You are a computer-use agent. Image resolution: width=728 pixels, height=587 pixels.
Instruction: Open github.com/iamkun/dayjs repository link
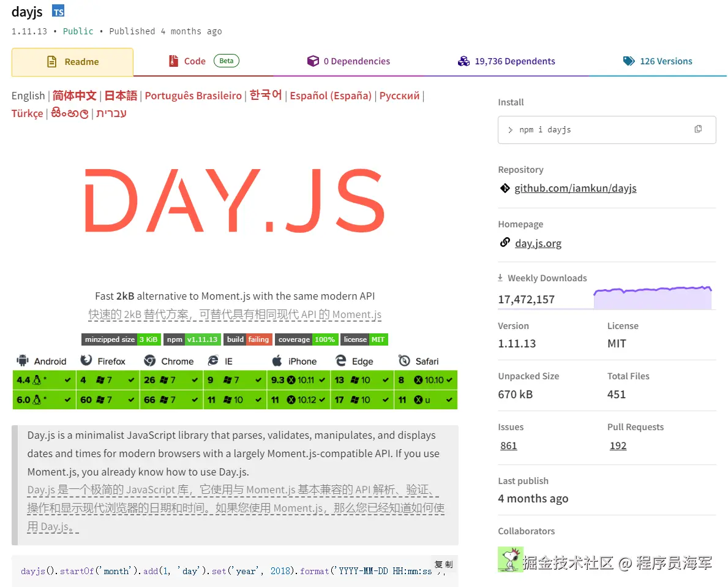click(576, 188)
